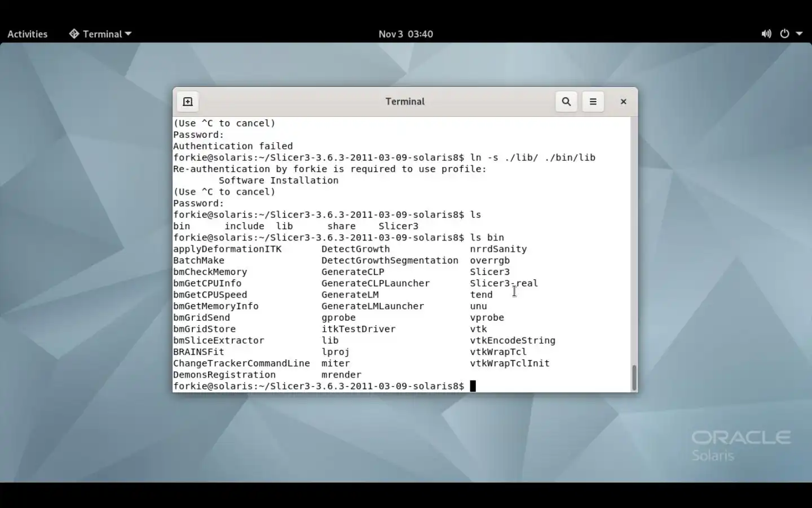Click 'bmGetCPUSpeed' text
Image resolution: width=812 pixels, height=508 pixels.
pyautogui.click(x=210, y=295)
